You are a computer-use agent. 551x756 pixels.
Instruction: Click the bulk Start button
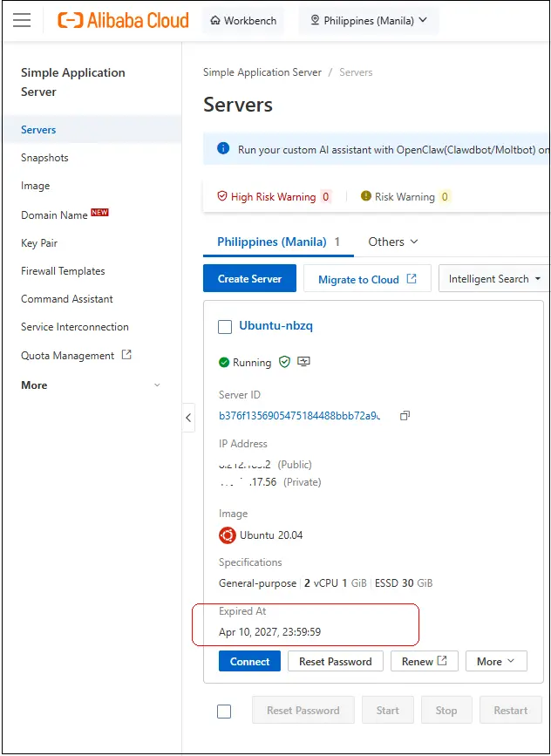coord(388,710)
